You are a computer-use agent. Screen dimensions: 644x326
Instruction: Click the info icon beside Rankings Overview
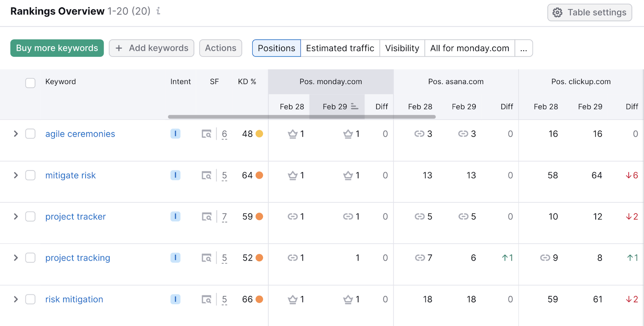point(159,11)
